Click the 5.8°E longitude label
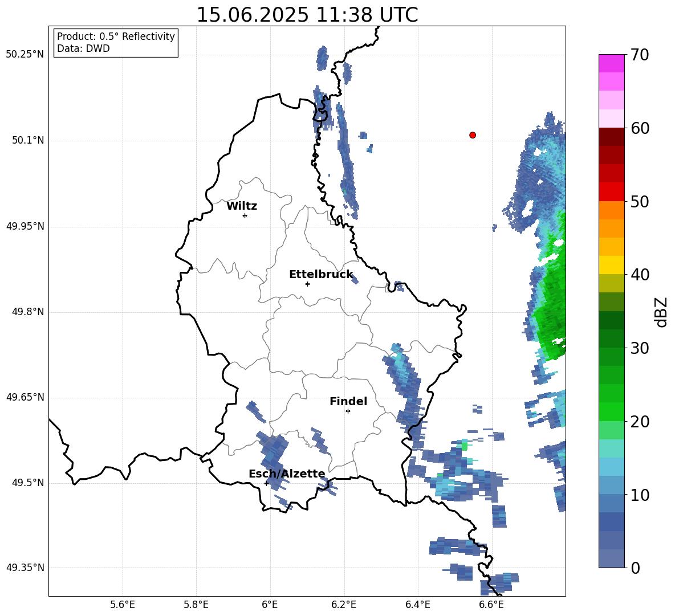 (x=196, y=605)
